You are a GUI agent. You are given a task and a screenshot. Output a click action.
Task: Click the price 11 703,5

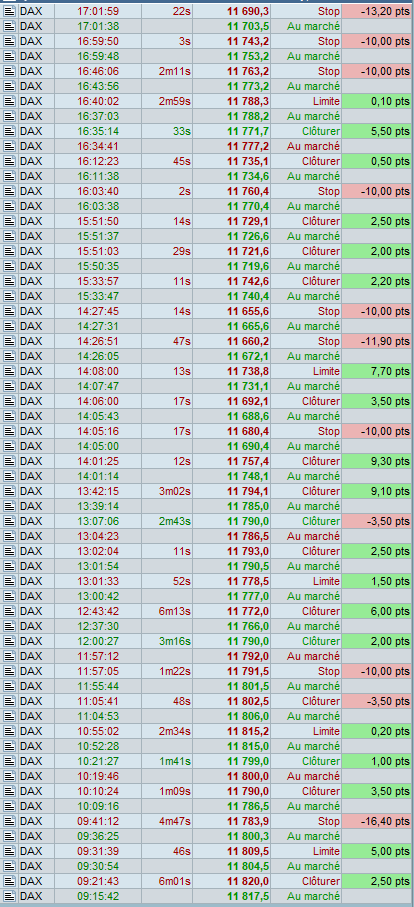(248, 26)
